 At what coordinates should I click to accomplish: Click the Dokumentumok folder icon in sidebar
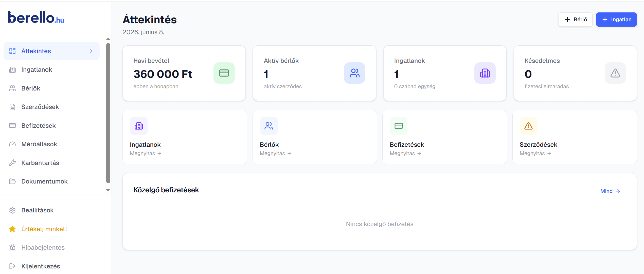pyautogui.click(x=12, y=181)
